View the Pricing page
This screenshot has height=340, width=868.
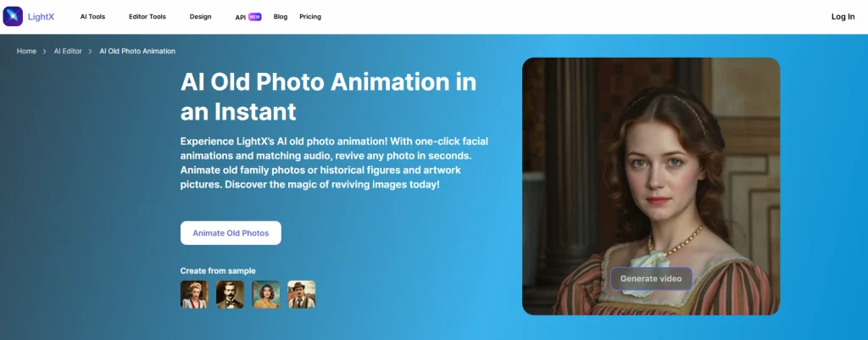(x=310, y=16)
